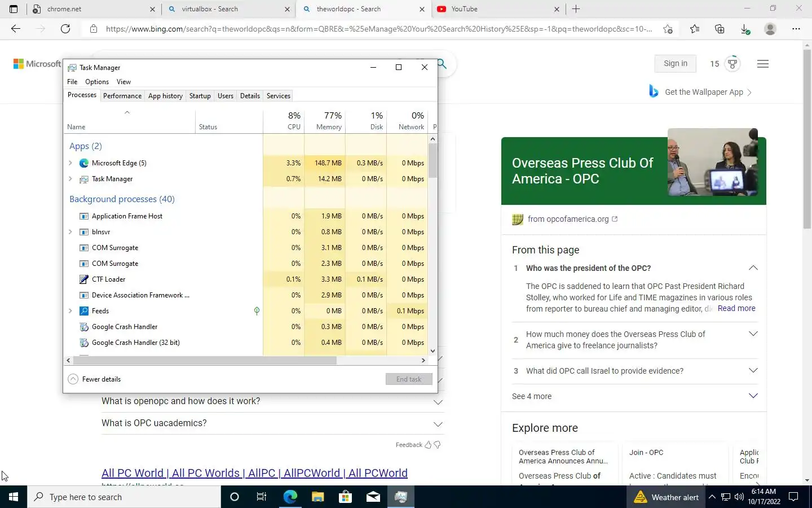Expand the Microsoft Edge (5) process group
The width and height of the screenshot is (812, 508).
point(70,163)
